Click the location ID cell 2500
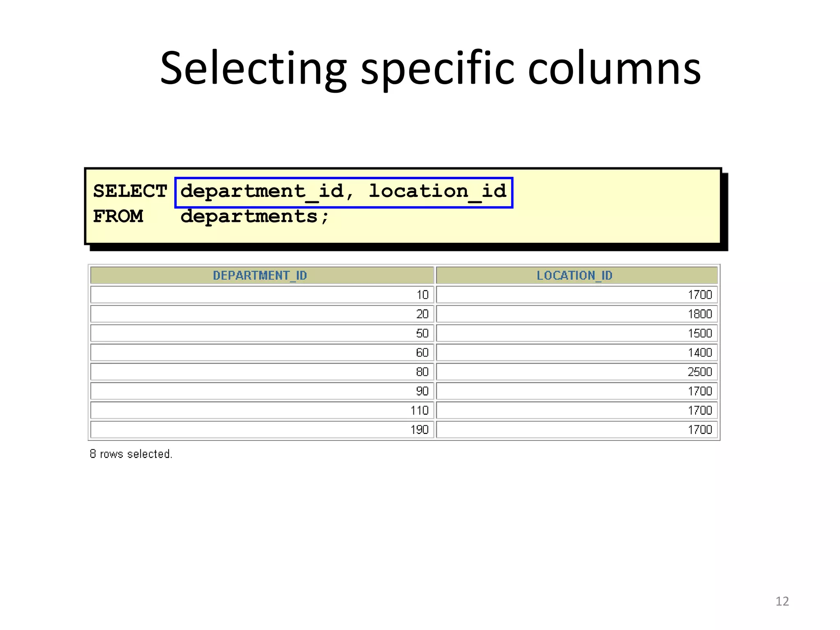The image size is (840, 630). [x=577, y=372]
